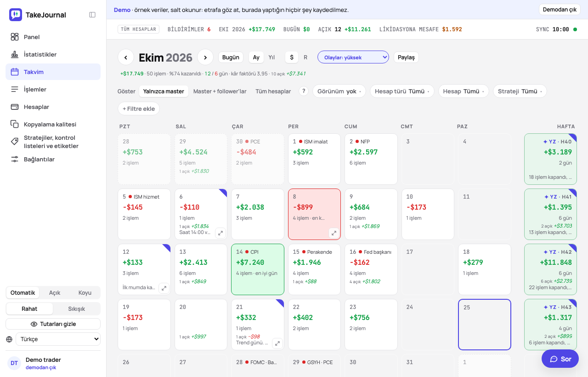Click the Paylaş button
588x377 pixels.
(x=406, y=57)
